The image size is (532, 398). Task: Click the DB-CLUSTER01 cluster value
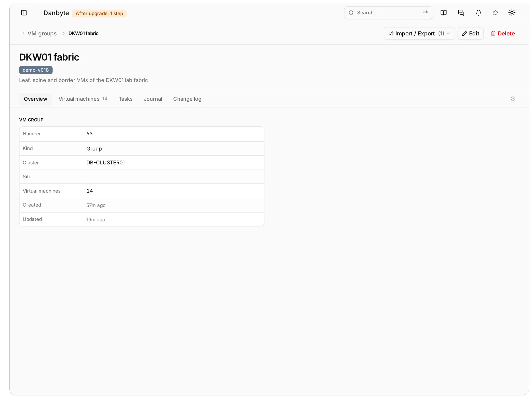(x=106, y=163)
